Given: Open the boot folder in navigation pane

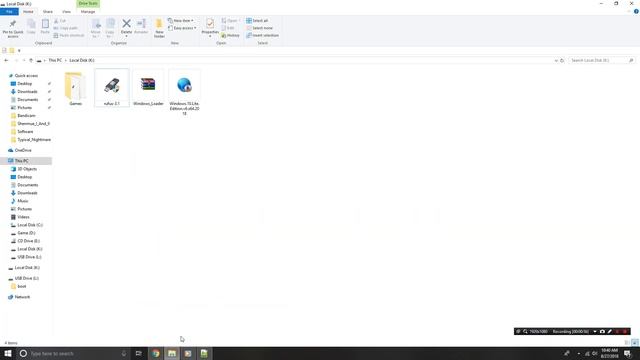Looking at the screenshot, I should pos(22,287).
